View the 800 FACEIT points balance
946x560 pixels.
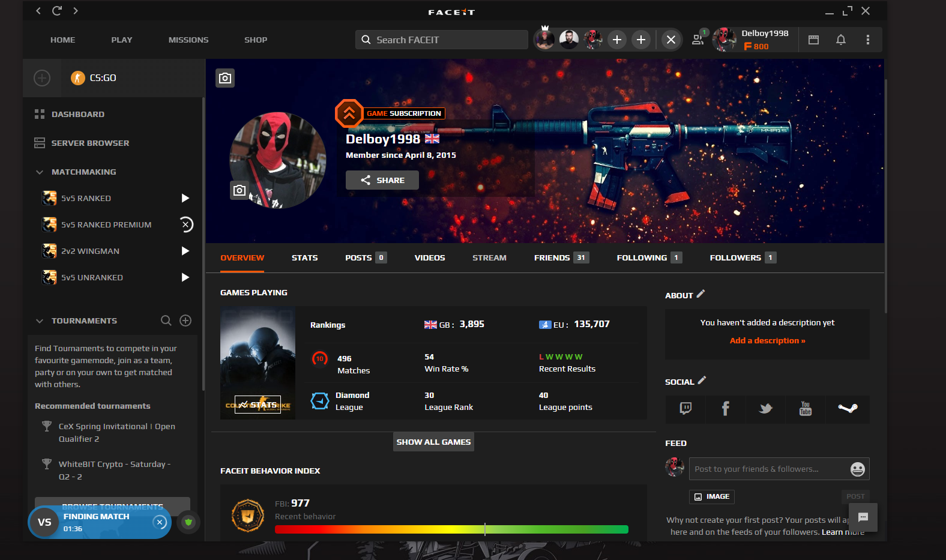pyautogui.click(x=756, y=47)
